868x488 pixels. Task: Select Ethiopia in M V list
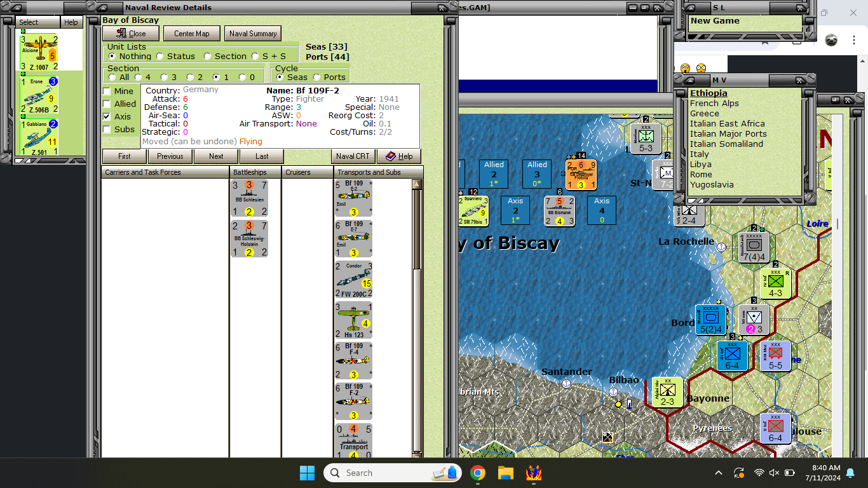709,93
